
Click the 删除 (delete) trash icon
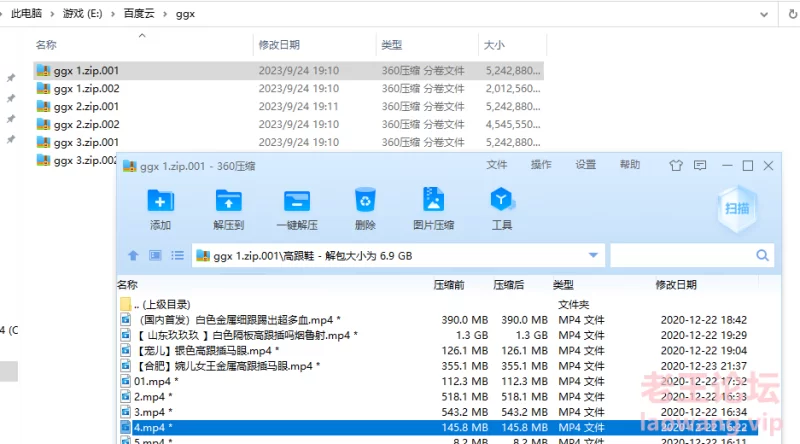pyautogui.click(x=365, y=200)
